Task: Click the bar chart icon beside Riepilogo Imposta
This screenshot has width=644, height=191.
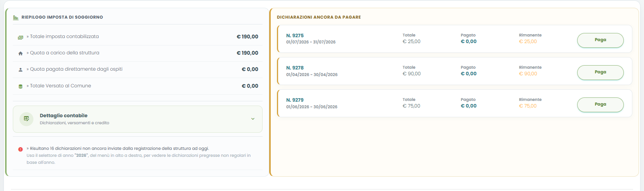Action: tap(16, 17)
